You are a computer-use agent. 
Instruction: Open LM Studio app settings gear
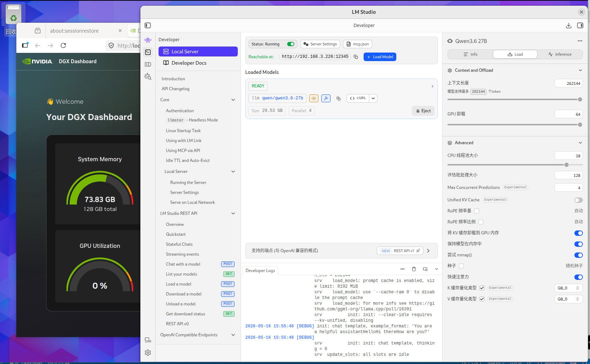click(x=148, y=352)
